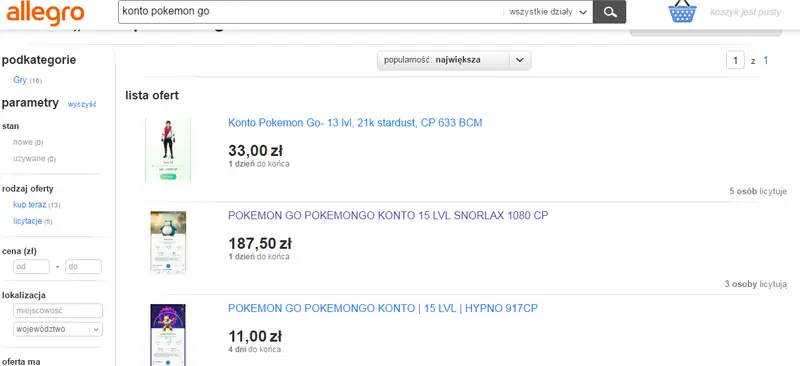Open the Hypno listing thumbnail

[x=168, y=334]
